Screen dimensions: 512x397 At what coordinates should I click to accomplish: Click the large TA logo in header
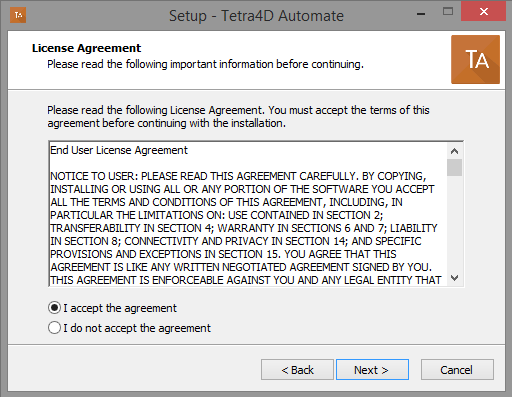(x=475, y=59)
